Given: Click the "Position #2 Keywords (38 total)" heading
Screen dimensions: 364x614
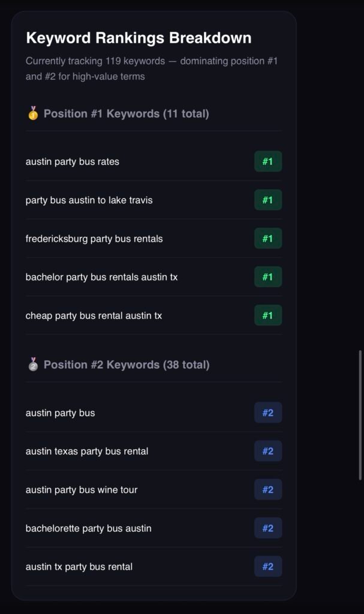Looking at the screenshot, I should click(127, 365).
